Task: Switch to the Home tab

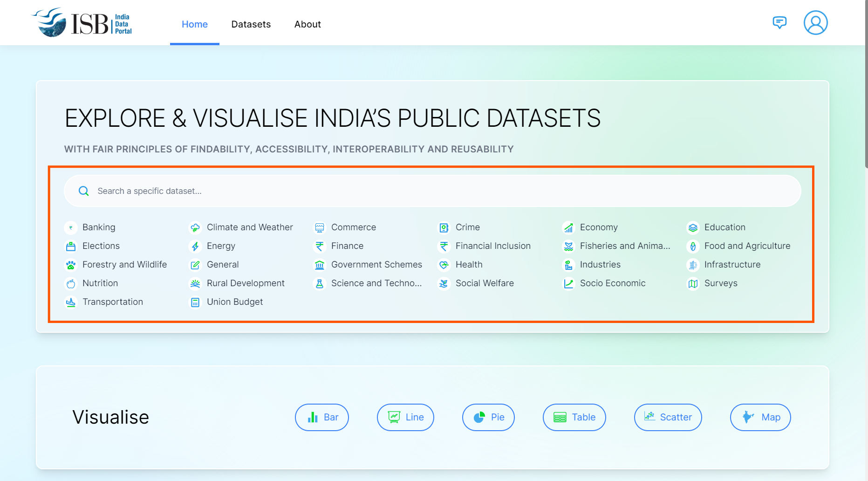Action: (195, 24)
